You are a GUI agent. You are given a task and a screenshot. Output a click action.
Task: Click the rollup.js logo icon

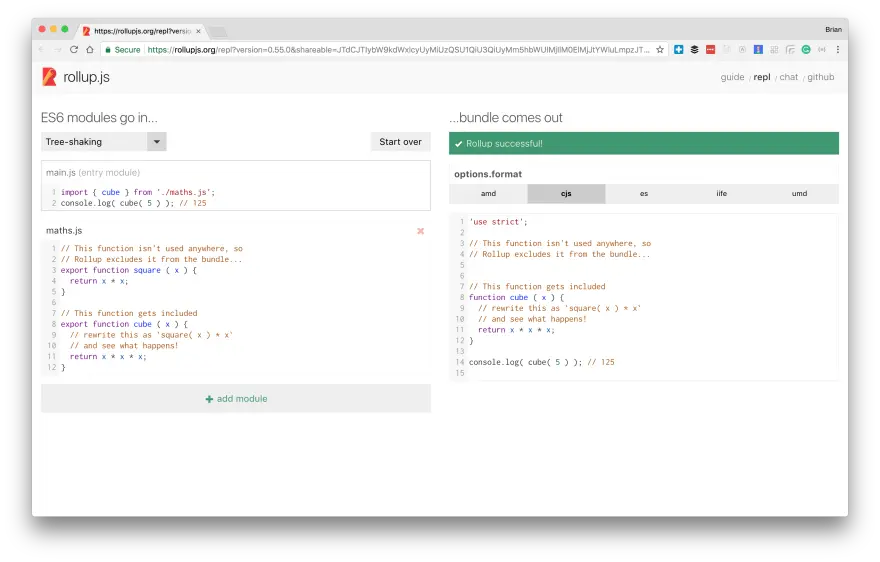[49, 77]
